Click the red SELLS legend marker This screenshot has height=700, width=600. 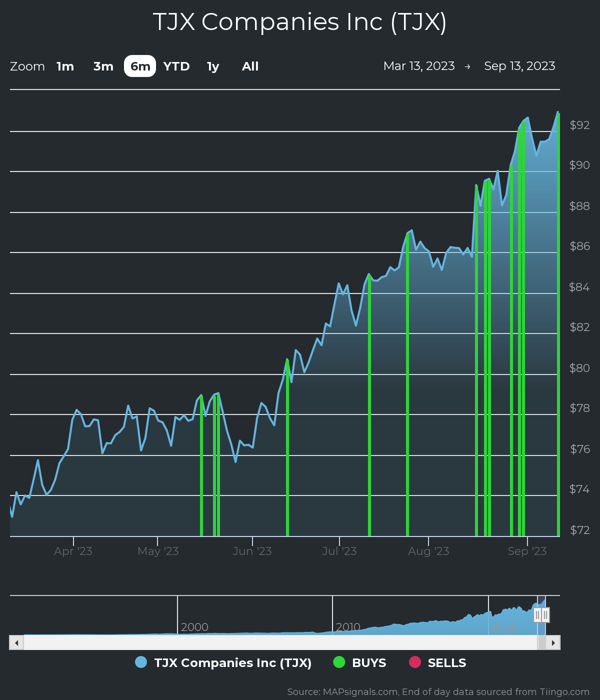(x=415, y=662)
